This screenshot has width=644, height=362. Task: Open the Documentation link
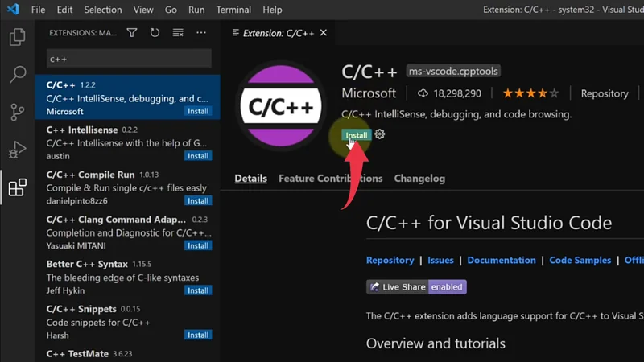501,261
